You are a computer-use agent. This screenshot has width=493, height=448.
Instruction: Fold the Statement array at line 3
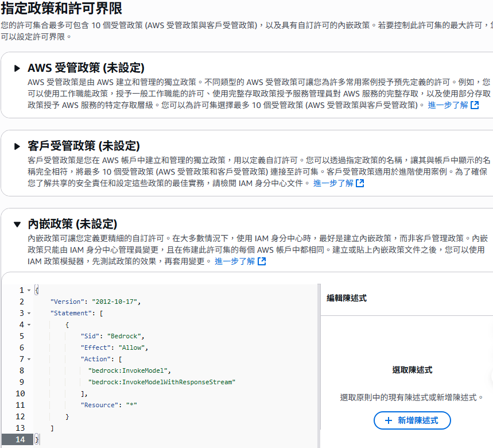[29, 314]
